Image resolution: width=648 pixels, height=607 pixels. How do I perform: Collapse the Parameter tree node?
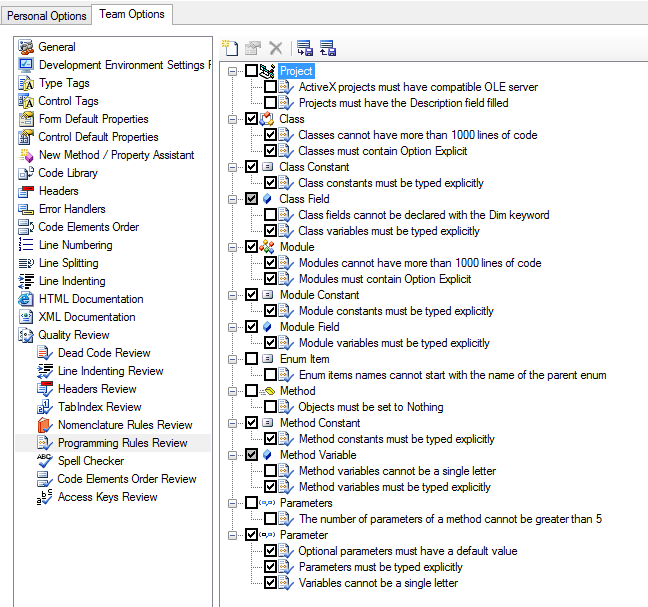pos(233,536)
